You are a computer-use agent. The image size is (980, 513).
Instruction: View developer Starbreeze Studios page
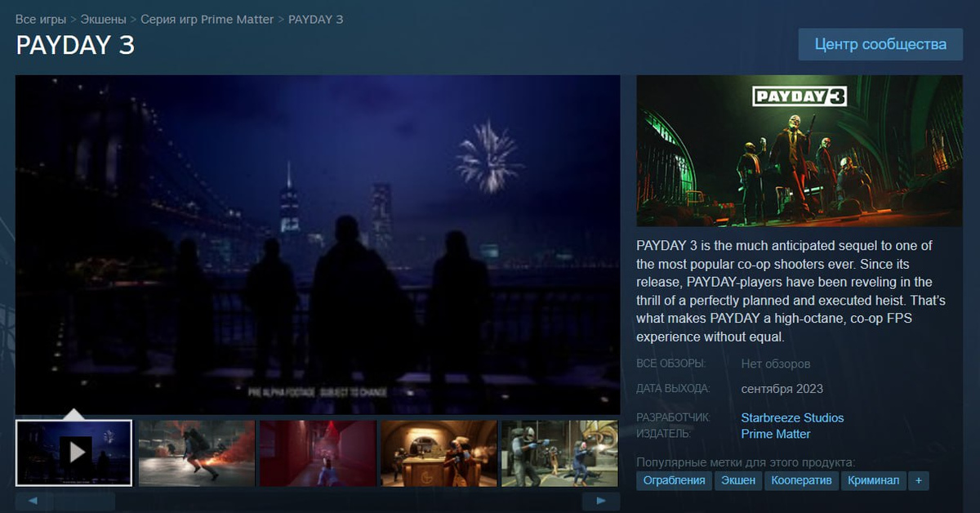(x=792, y=417)
